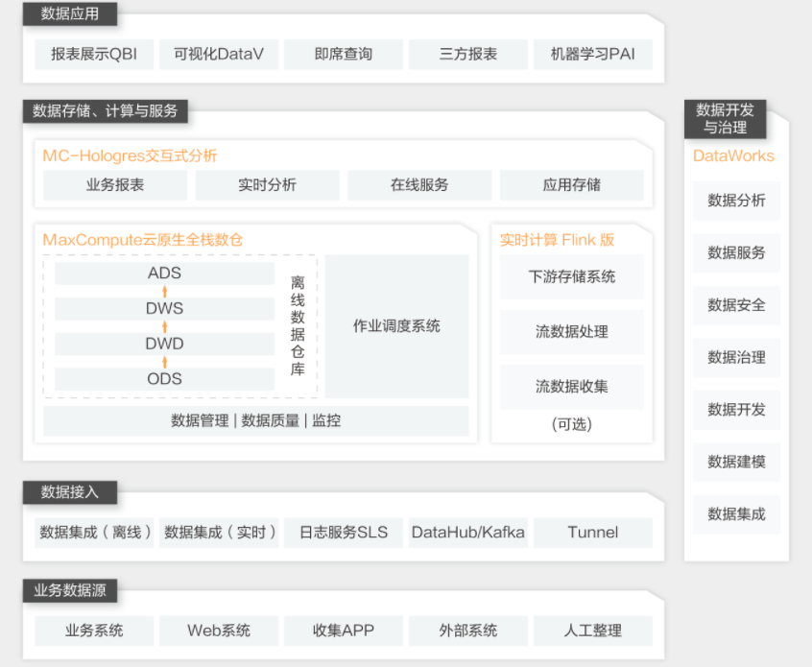Click the 即席查询 box
Image resolution: width=812 pixels, height=667 pixels.
pos(344,54)
